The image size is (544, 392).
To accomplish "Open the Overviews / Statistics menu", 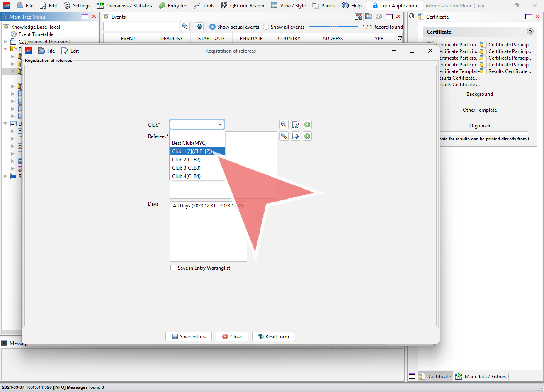I will pos(124,6).
